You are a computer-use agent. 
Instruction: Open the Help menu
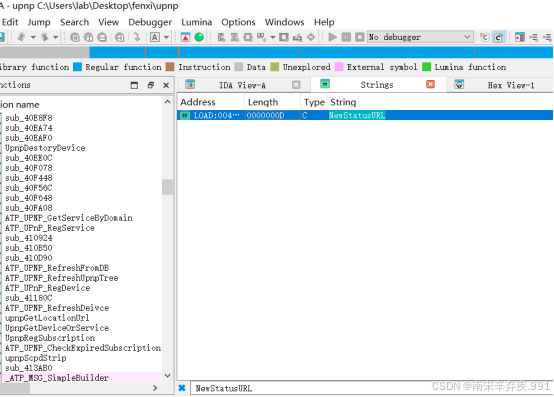324,22
